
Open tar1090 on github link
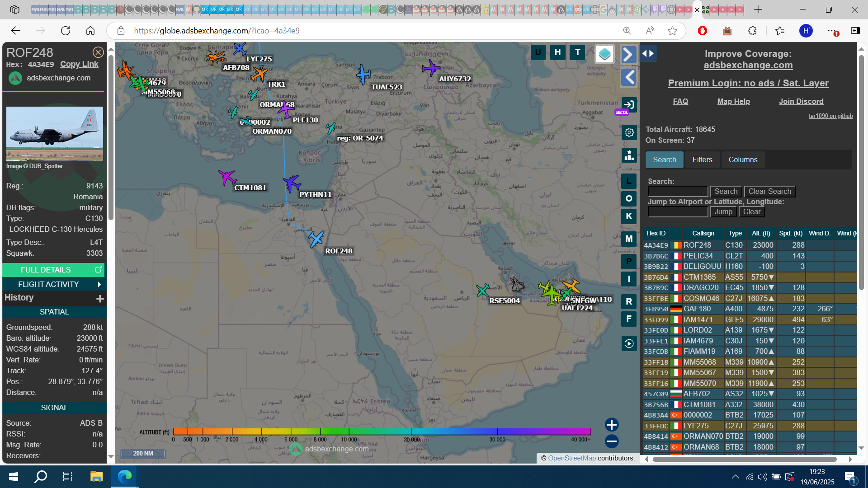[x=830, y=116]
